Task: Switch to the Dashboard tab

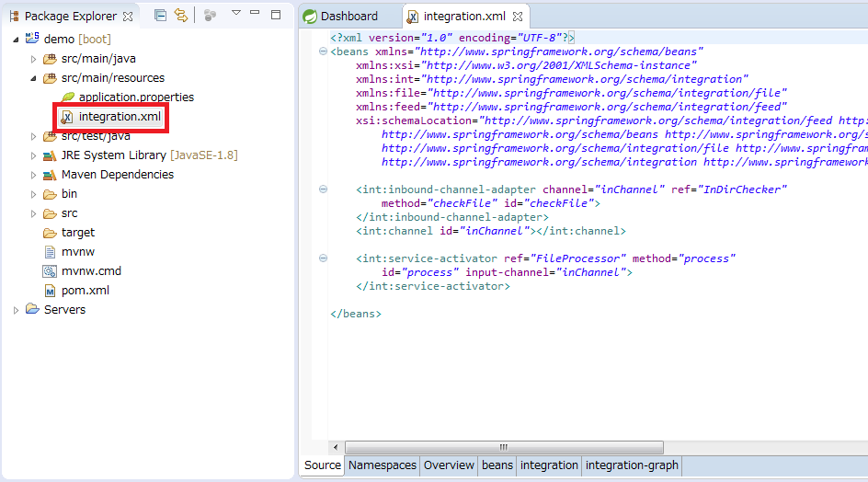Action: pyautogui.click(x=348, y=16)
